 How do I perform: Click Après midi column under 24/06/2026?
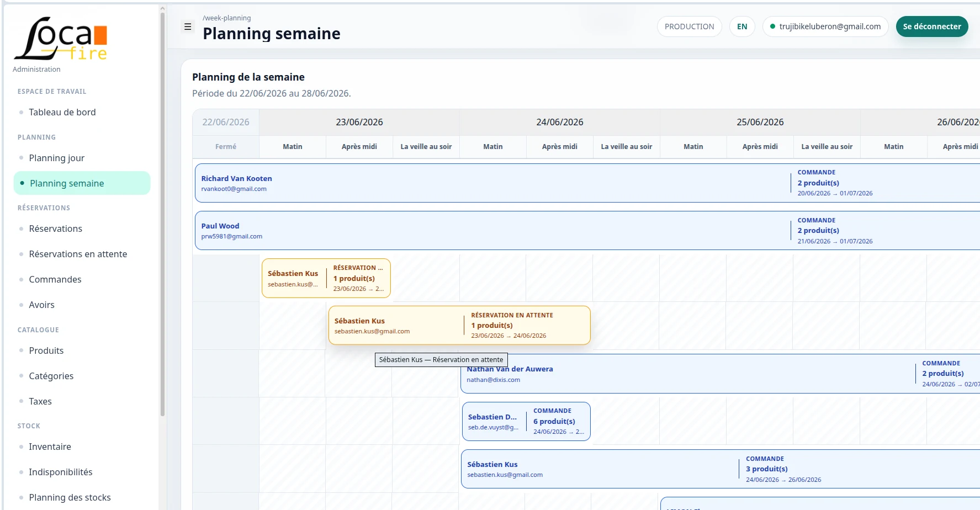coord(560,147)
